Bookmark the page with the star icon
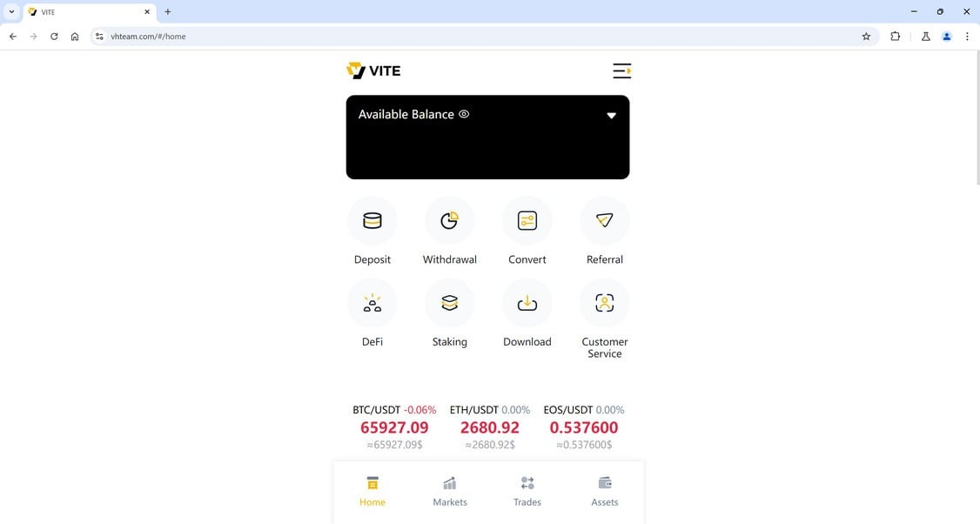 click(x=866, y=36)
